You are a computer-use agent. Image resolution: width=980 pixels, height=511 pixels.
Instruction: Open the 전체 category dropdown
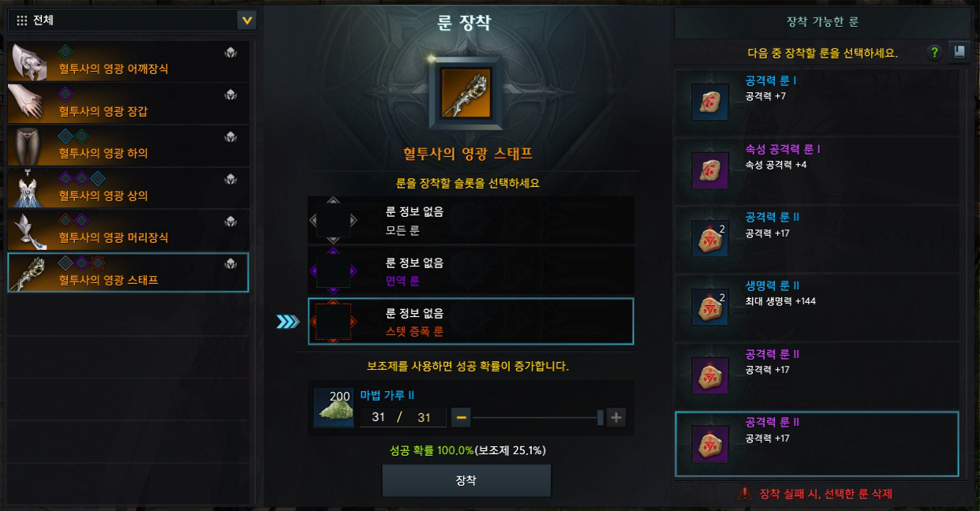coord(133,21)
